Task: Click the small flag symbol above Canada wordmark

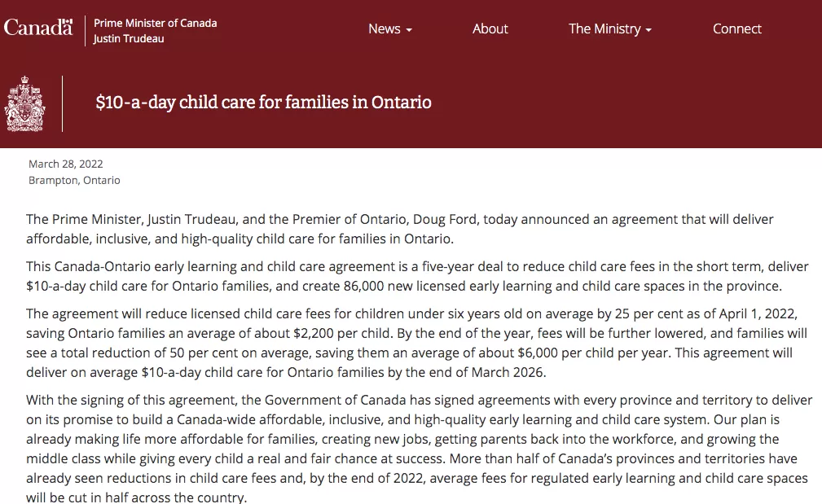Action: coord(68,21)
